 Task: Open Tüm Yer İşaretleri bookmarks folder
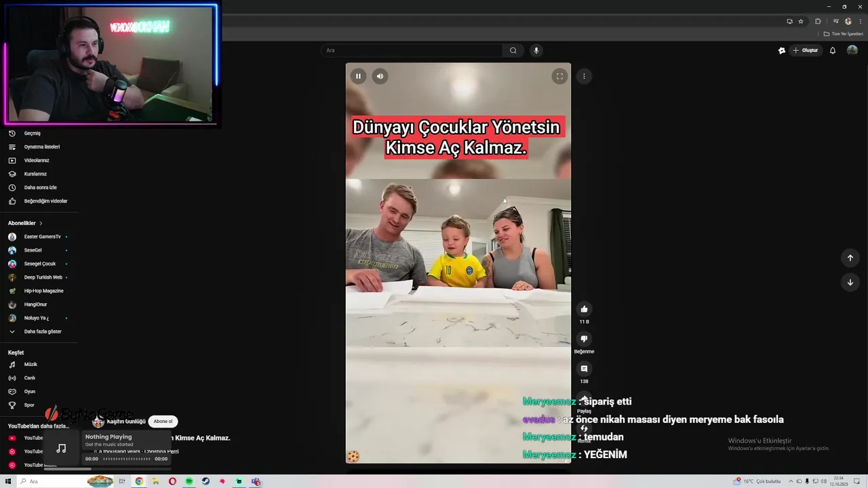pos(843,34)
